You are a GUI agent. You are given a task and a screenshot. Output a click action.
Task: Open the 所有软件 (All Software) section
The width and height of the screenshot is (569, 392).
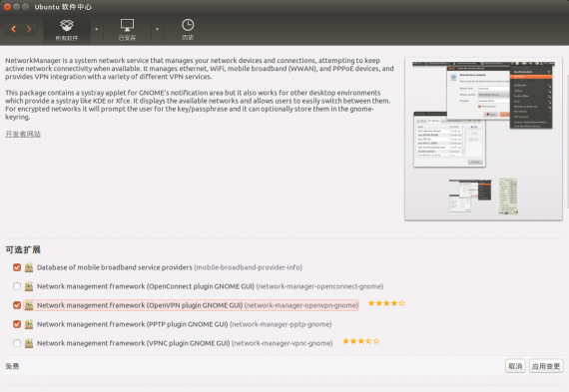pos(67,30)
